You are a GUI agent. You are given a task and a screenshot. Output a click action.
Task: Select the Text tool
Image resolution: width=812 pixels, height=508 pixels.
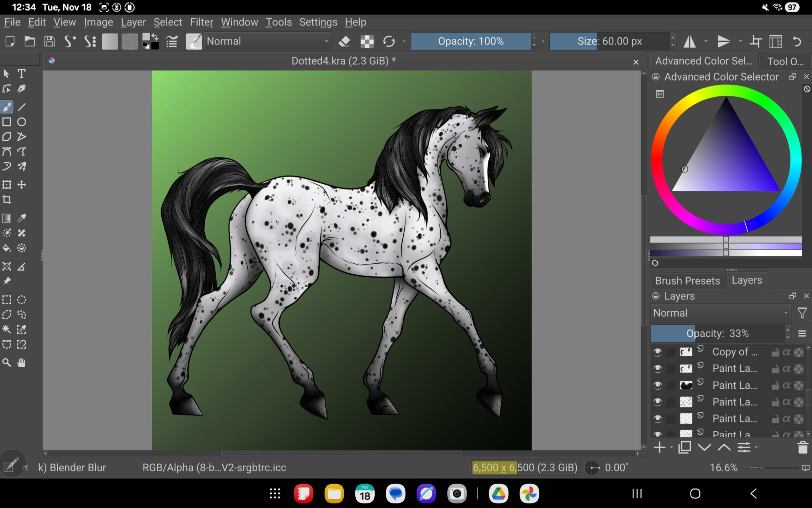22,73
